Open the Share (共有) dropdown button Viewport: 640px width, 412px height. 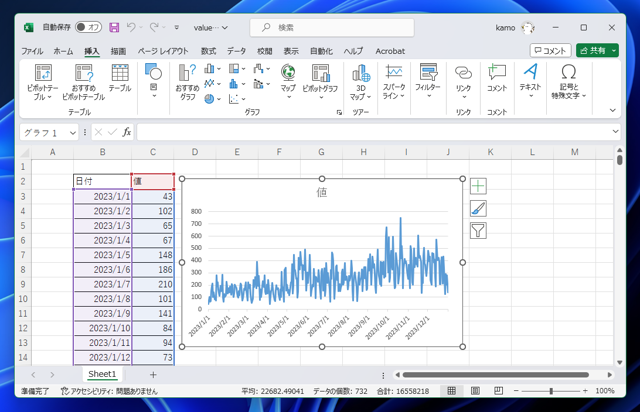[597, 51]
